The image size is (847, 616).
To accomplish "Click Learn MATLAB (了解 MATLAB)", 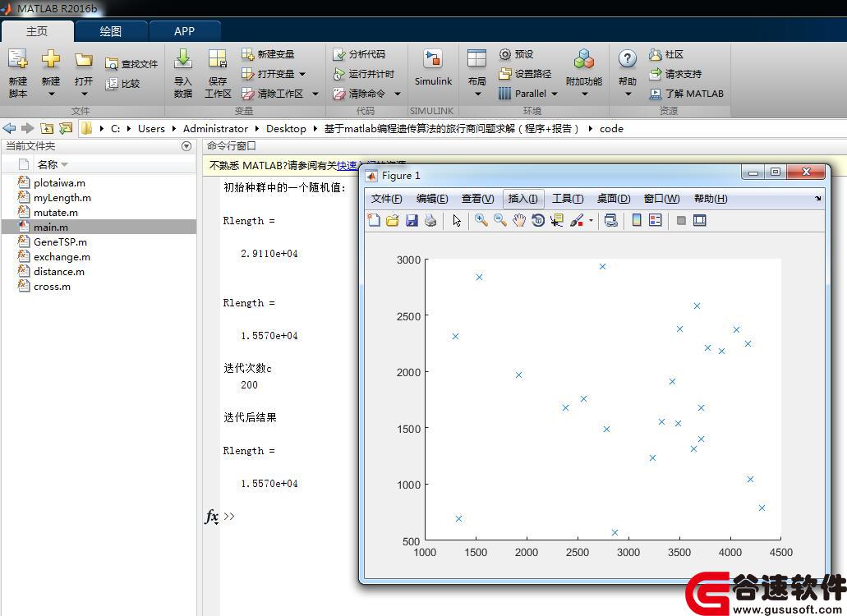I will [x=686, y=94].
